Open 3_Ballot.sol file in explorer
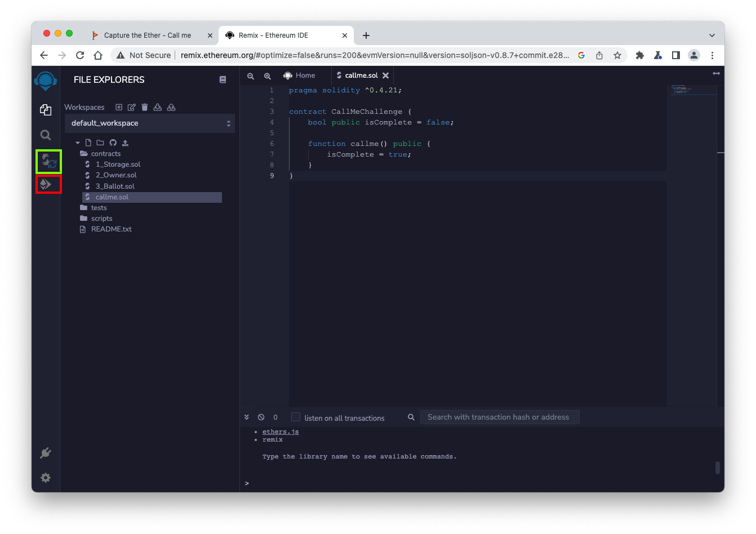Image resolution: width=756 pixels, height=534 pixels. coord(115,186)
